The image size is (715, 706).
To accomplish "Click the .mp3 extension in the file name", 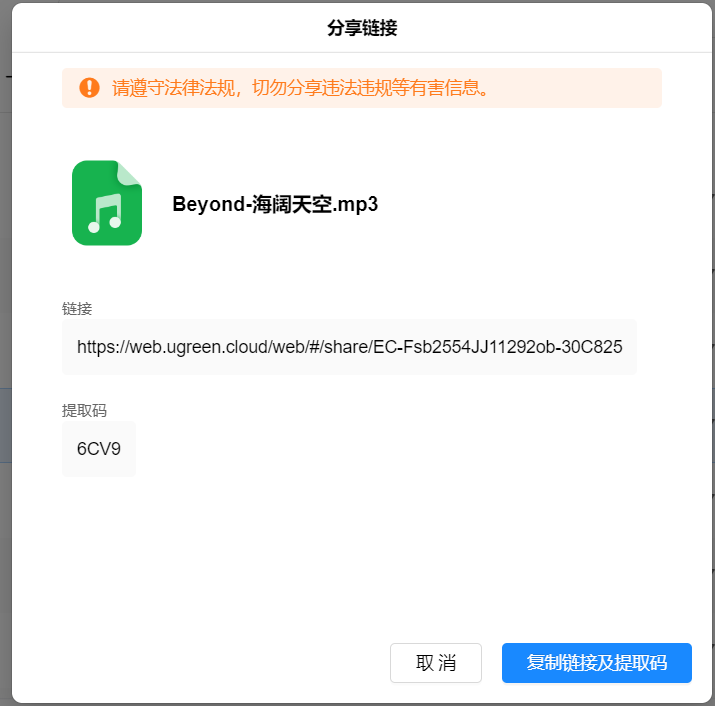I will coord(356,204).
